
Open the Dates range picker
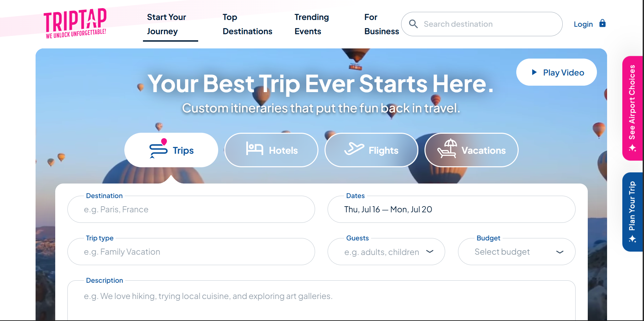coord(451,210)
